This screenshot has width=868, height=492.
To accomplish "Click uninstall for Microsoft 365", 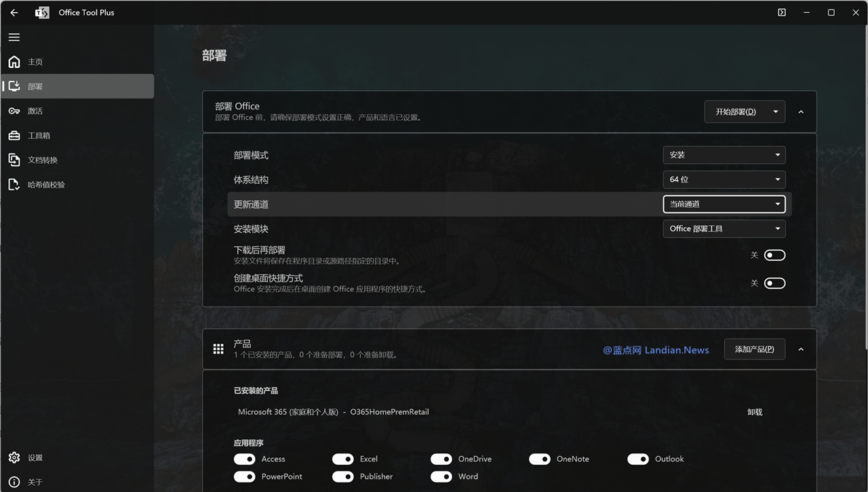I will click(x=755, y=412).
